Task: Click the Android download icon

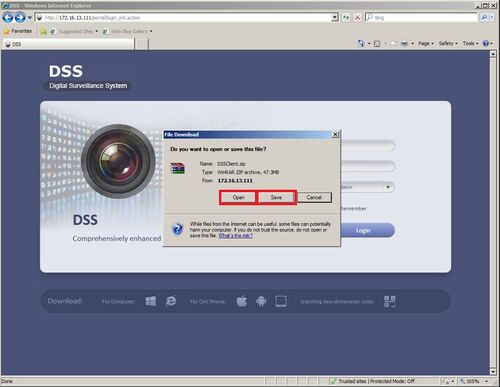Action: coord(261,301)
